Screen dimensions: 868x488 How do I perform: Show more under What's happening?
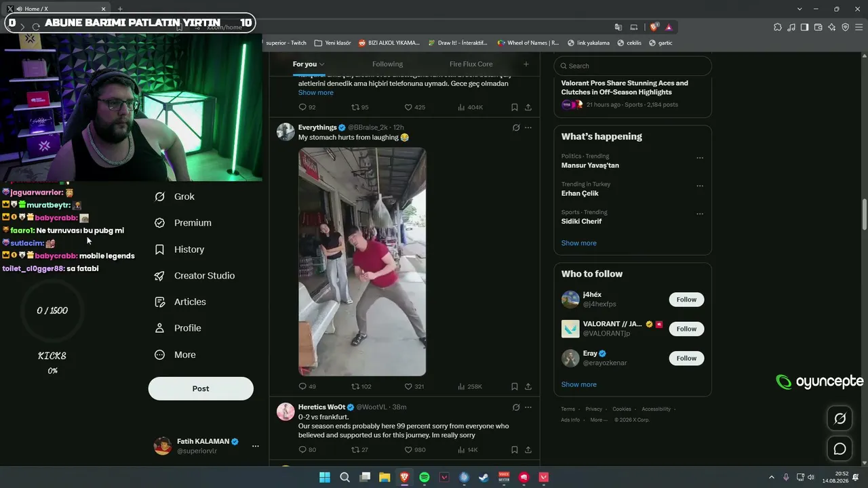(578, 243)
